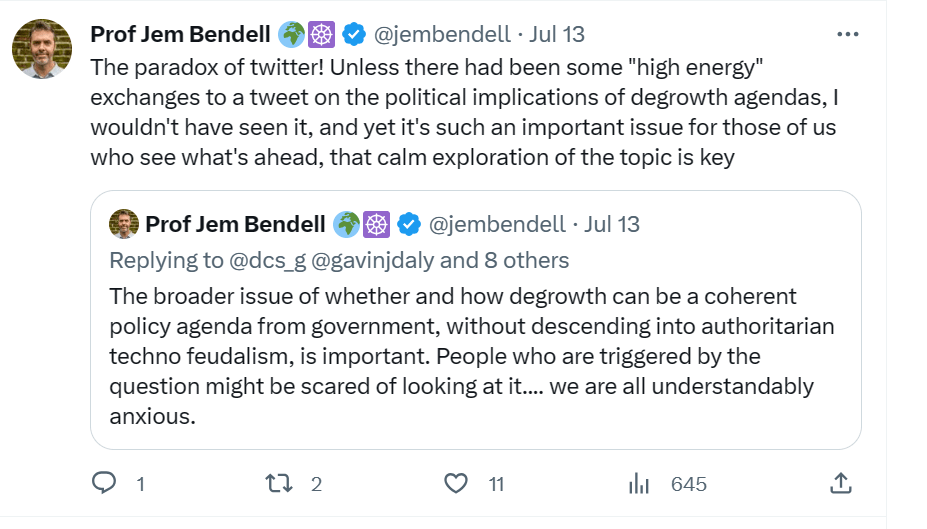The image size is (927, 529).
Task: Open the main tweet's Jul 13 timestamp
Action: tap(557, 34)
